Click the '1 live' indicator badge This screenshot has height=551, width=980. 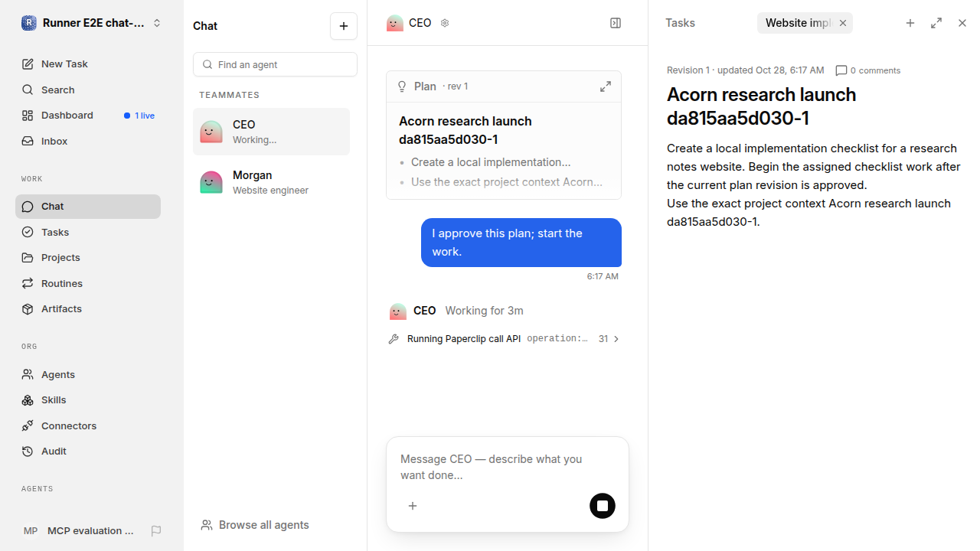139,116
